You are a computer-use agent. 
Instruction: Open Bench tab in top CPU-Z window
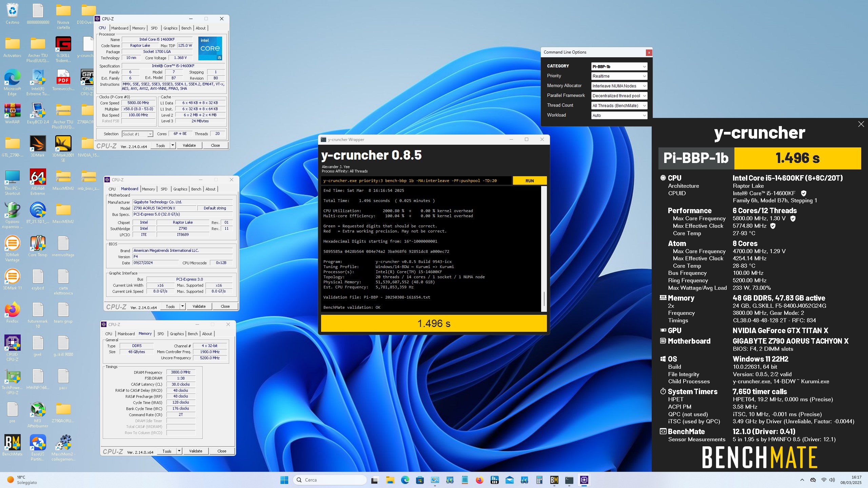pyautogui.click(x=186, y=28)
